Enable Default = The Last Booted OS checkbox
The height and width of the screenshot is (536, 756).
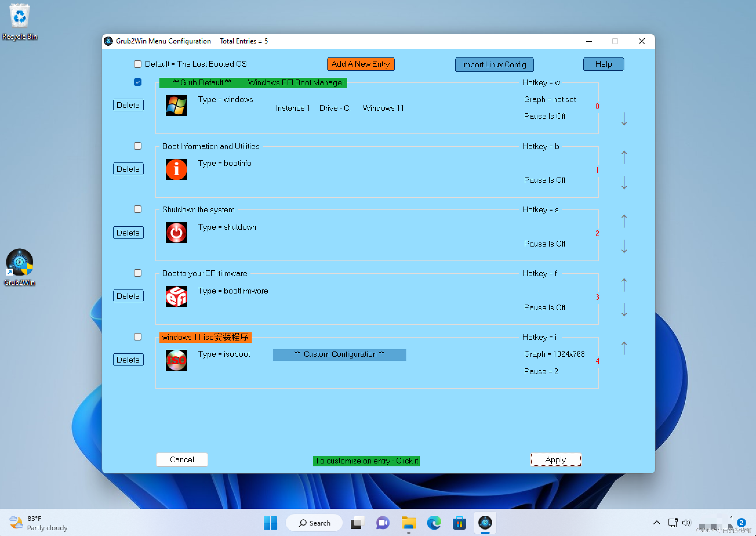click(x=137, y=64)
